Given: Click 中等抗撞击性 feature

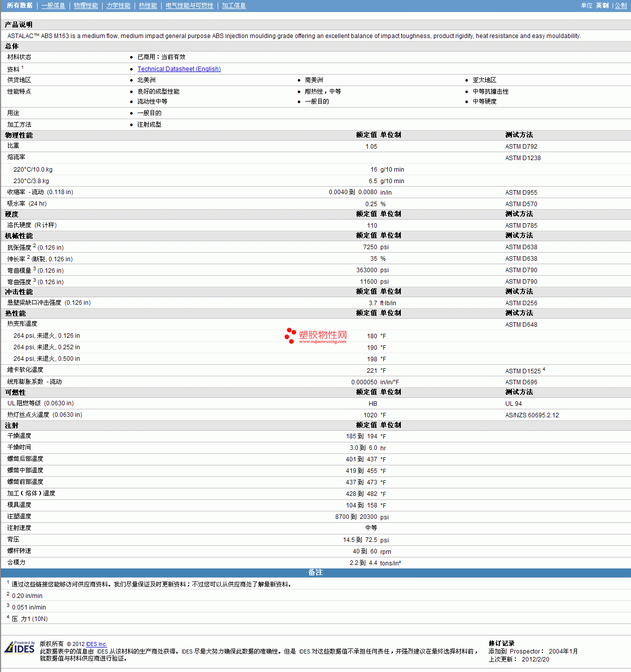Looking at the screenshot, I should [490, 92].
